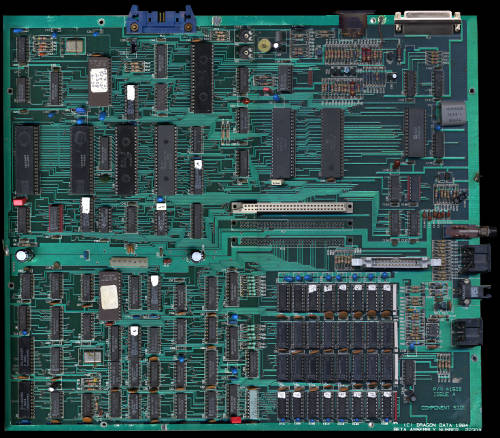Click the large 40-pin chip at far left
Image resolution: width=500 pixels, height=438 pixels.
27,160
